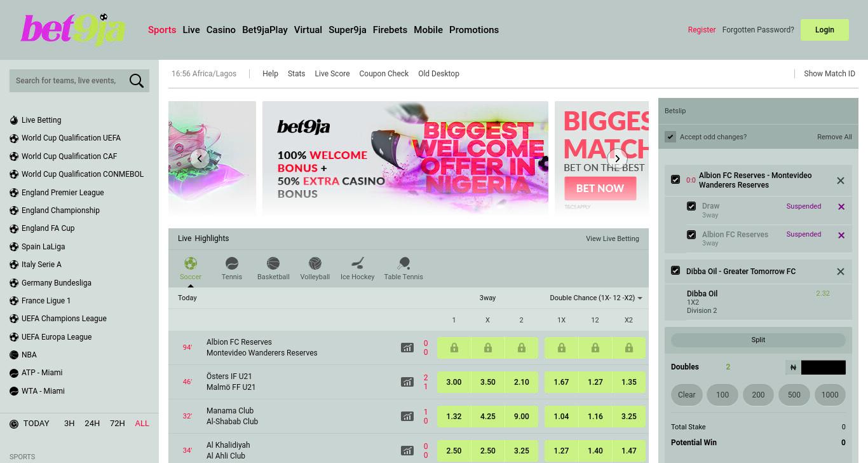This screenshot has height=463, width=868.
Task: Show next banner with right arrow
Action: click(617, 158)
